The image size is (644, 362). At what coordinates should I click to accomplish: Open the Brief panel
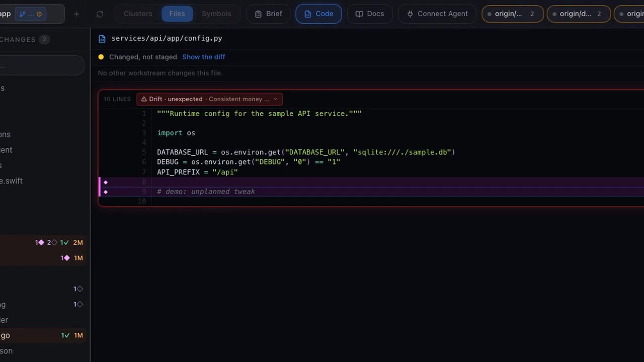click(268, 14)
